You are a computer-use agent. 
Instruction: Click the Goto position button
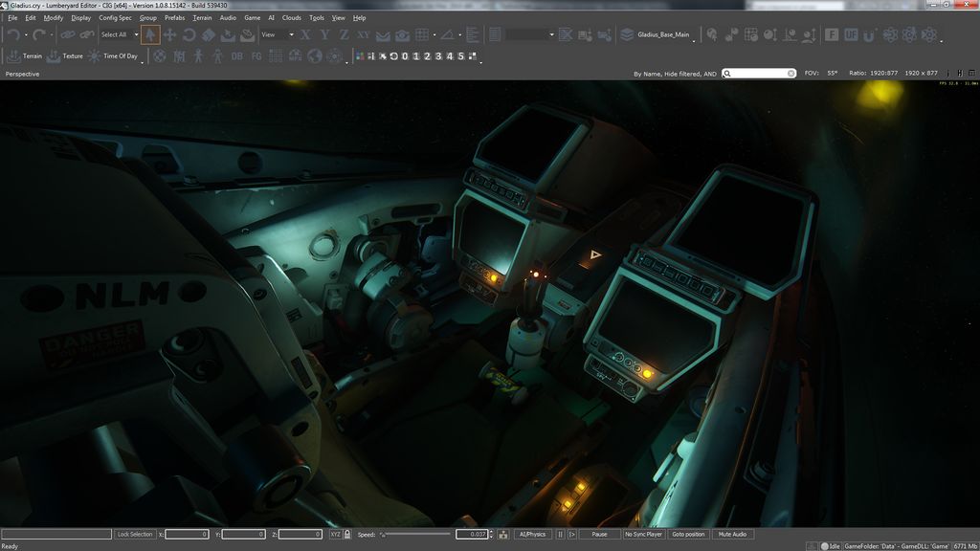coord(688,534)
